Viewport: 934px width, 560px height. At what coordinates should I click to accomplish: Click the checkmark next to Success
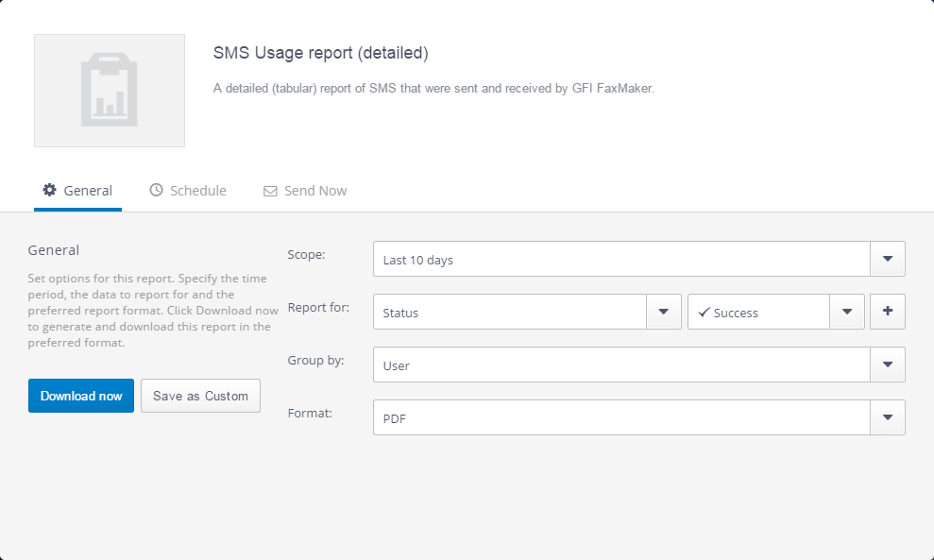point(705,313)
